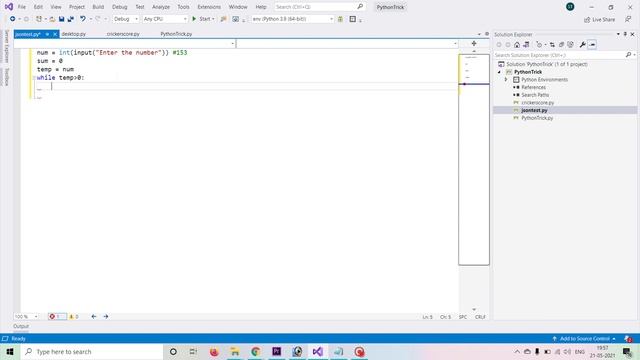The height and width of the screenshot is (360, 640).
Task: Open the Extensions menu
Action: (x=209, y=7)
